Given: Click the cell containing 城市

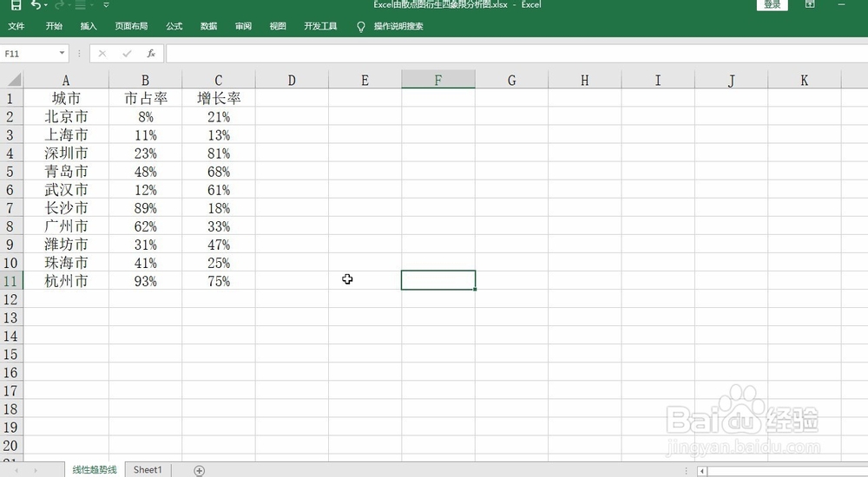Looking at the screenshot, I should point(66,99).
